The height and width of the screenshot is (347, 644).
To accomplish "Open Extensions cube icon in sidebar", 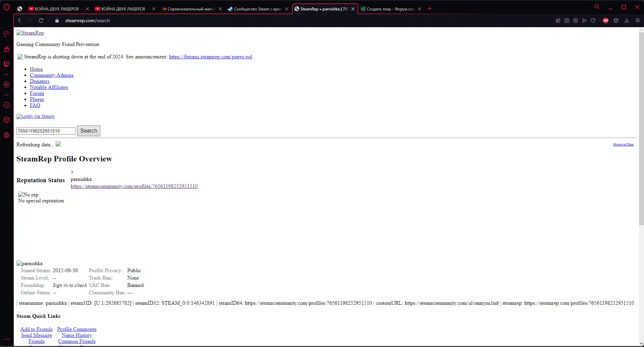I will click(6, 120).
